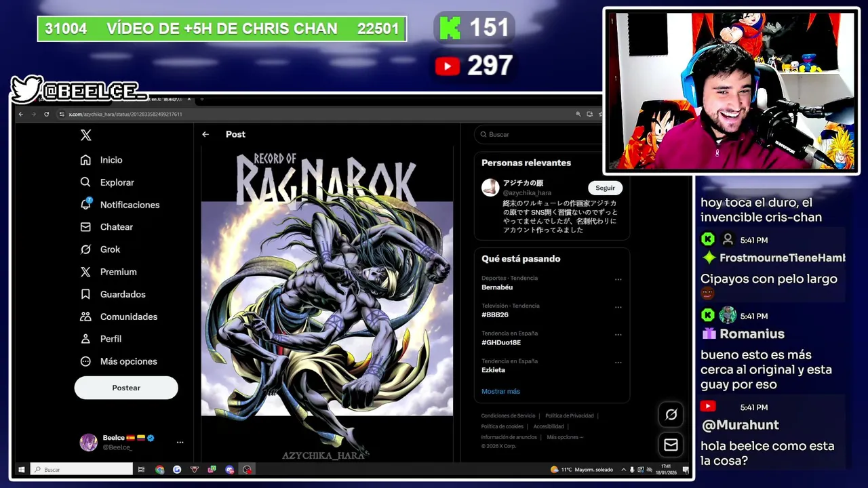
Task: Expand Más opciones menu in sidebar
Action: click(119, 361)
